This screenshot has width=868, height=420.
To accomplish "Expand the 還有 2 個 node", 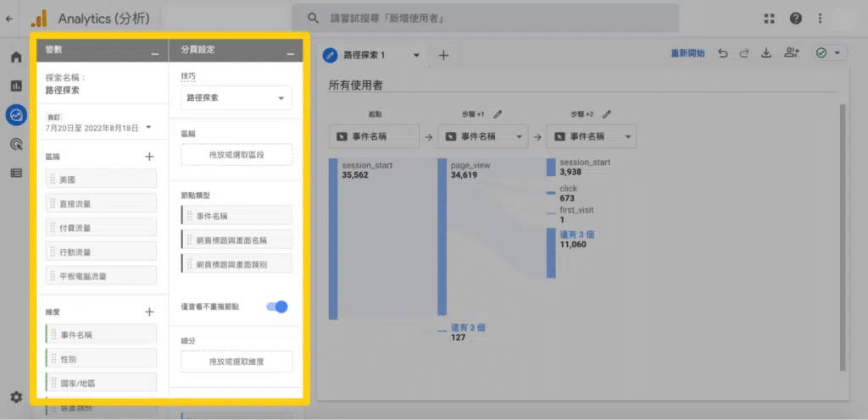I will click(468, 328).
